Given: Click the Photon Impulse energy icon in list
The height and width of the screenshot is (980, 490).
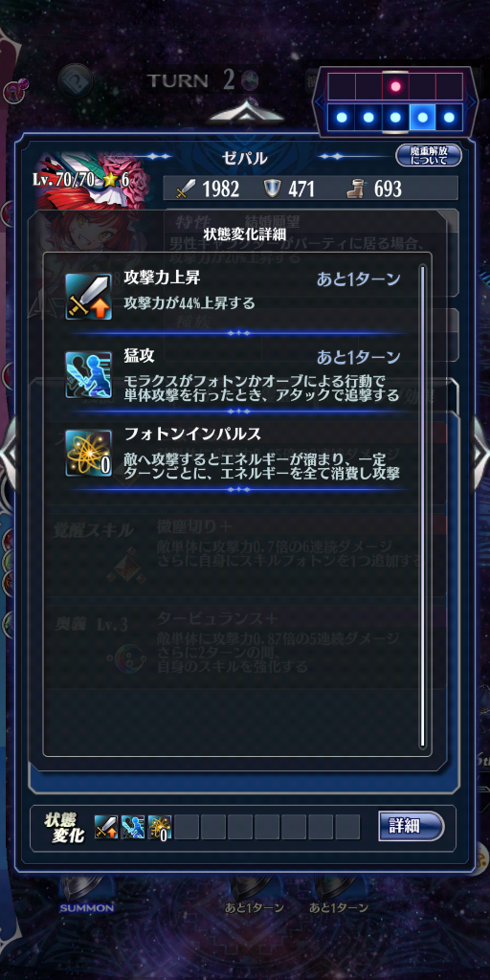Looking at the screenshot, I should (x=89, y=453).
